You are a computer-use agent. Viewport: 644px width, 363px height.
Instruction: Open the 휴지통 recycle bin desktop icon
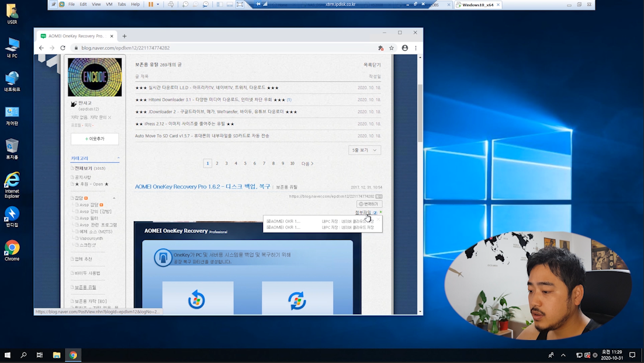click(x=12, y=149)
